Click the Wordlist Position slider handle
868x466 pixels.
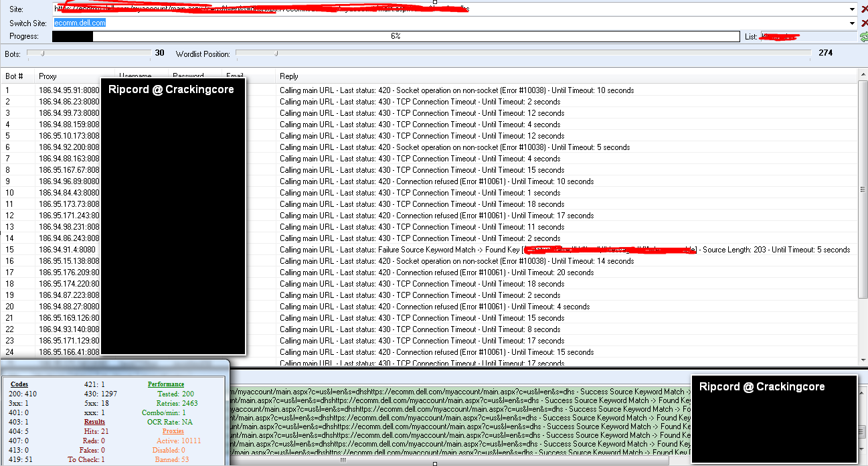(x=276, y=53)
